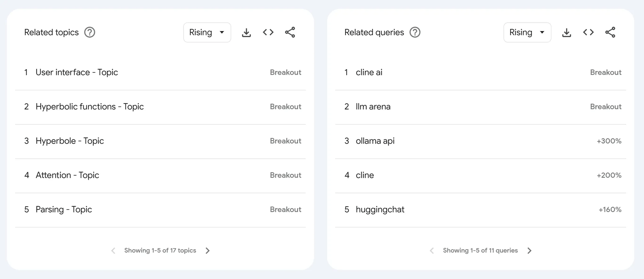Go to previous page of queries
This screenshot has height=279, width=644.
pos(432,250)
